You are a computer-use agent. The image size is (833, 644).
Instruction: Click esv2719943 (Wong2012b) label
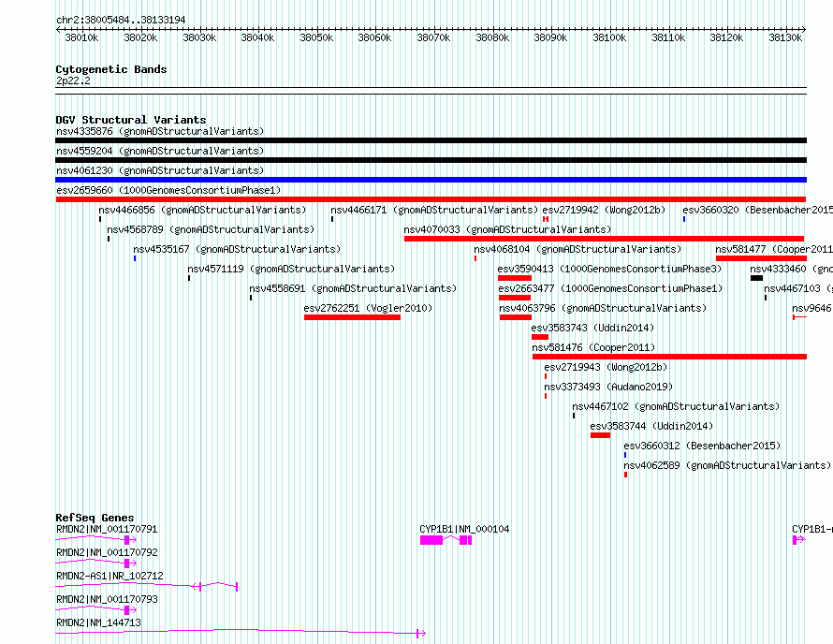coord(606,367)
